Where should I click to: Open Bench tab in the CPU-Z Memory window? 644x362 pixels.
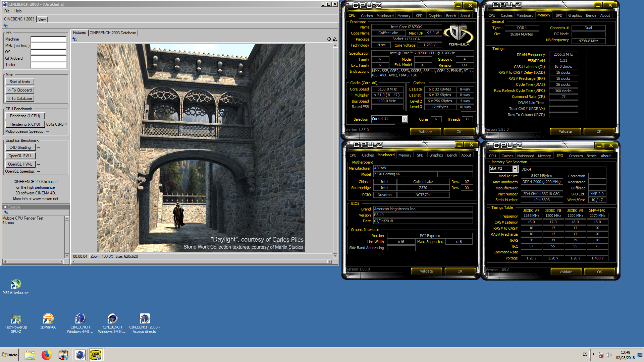pos(591,15)
